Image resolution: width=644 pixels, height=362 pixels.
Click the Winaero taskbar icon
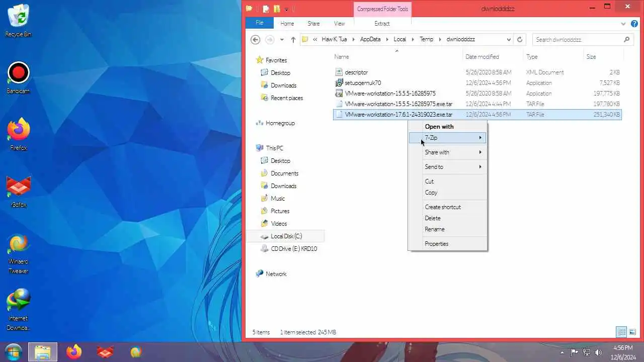(x=136, y=352)
